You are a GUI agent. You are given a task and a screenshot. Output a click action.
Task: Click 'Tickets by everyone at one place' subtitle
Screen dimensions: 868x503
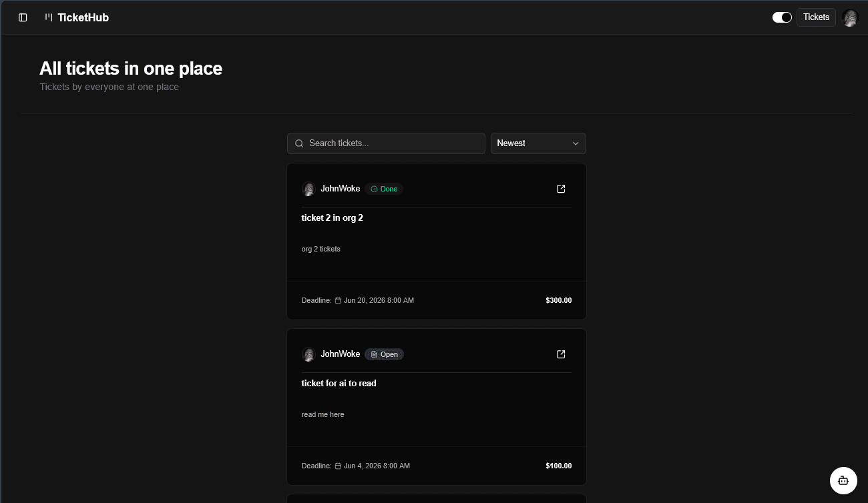(x=110, y=87)
